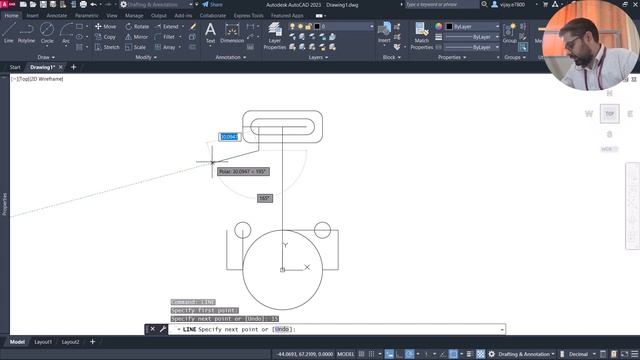Toggle ortho mode in status bar
The height and width of the screenshot is (360, 640).
[x=400, y=354]
